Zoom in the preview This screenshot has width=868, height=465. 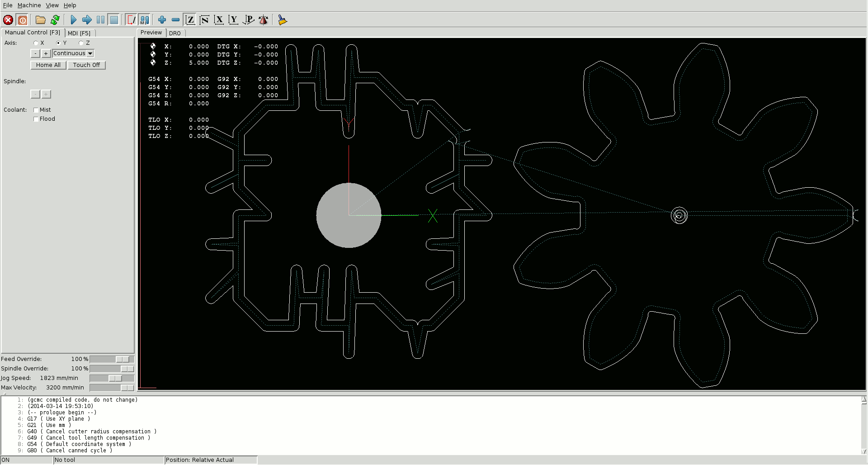[x=162, y=20]
